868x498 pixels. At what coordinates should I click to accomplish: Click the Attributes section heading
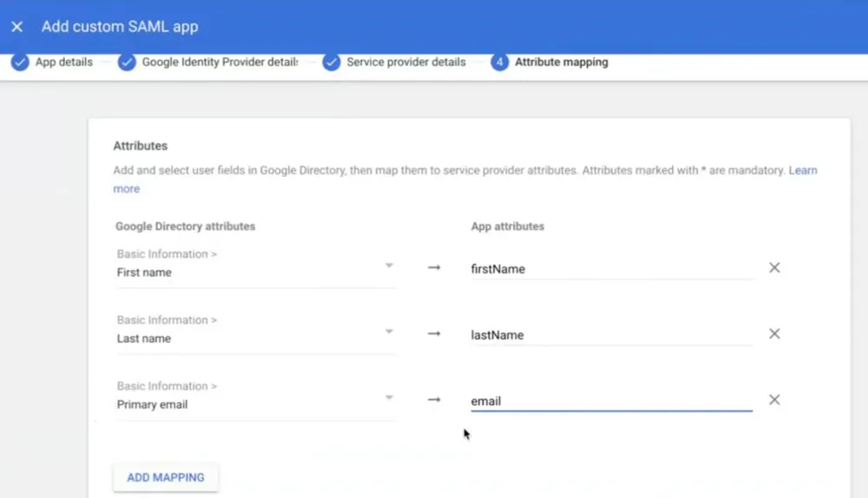point(140,146)
